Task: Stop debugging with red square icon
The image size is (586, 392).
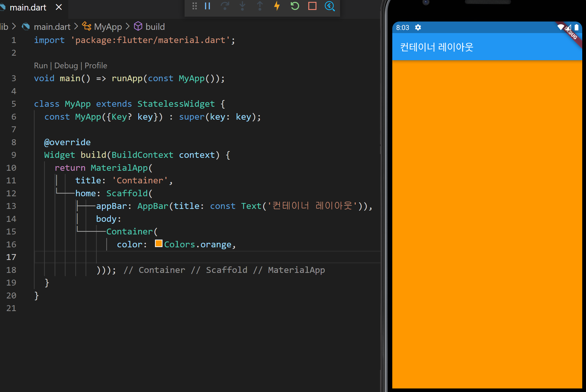Action: tap(312, 6)
